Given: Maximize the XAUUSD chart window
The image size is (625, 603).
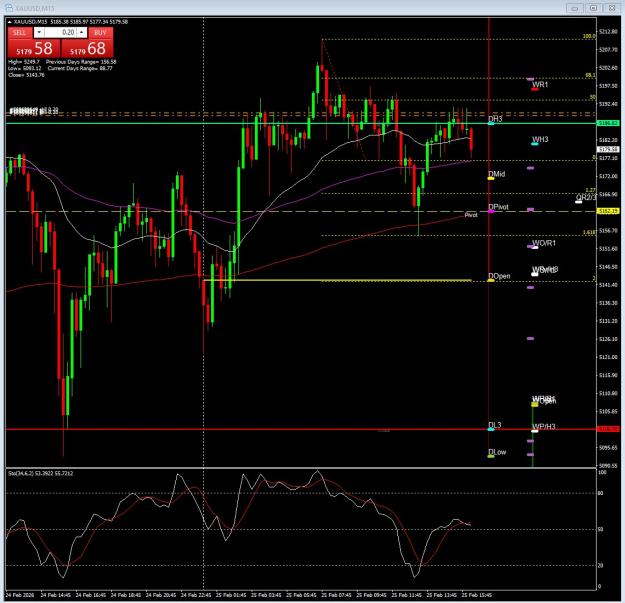Looking at the screenshot, I should pyautogui.click(x=593, y=8).
